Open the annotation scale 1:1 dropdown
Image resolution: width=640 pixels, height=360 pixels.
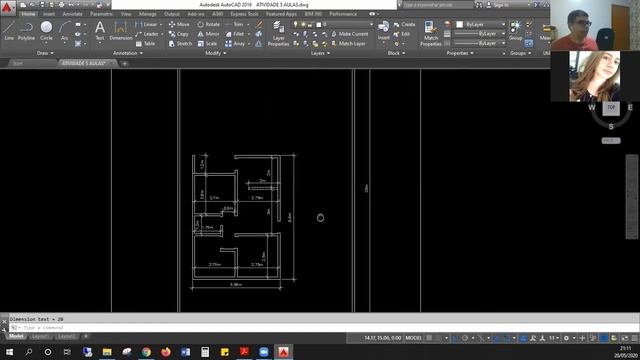point(554,338)
